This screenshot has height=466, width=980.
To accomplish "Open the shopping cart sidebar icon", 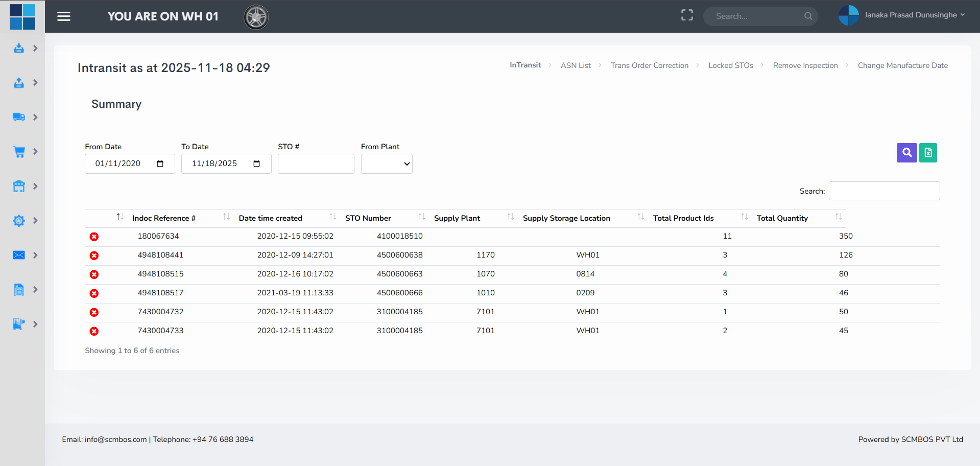I will point(19,152).
